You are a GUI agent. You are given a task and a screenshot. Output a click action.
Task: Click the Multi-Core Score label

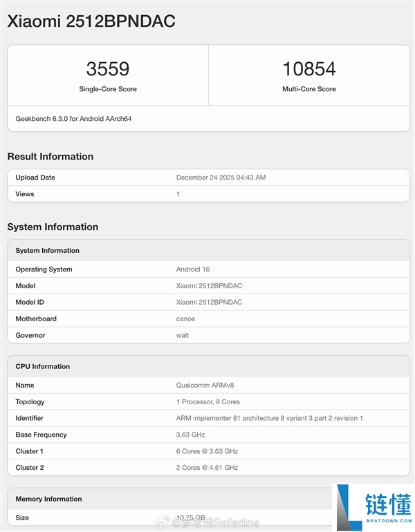pyautogui.click(x=309, y=89)
